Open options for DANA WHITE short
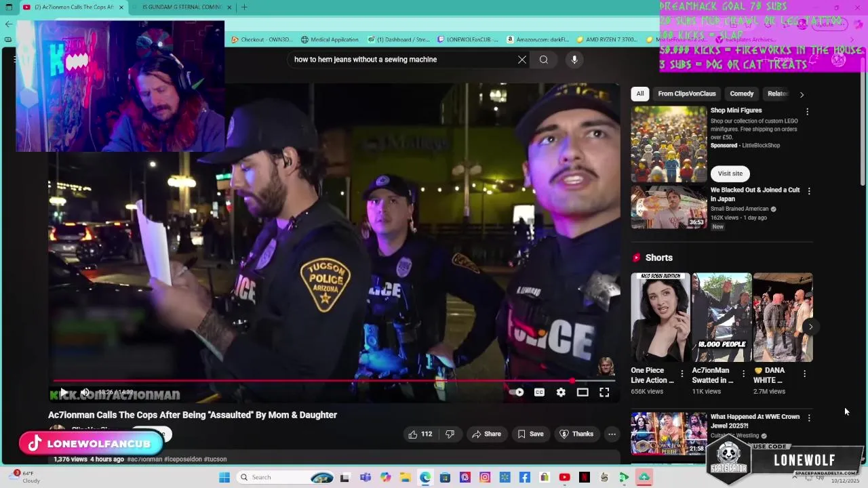Screen dimensions: 868x488 [x=804, y=374]
